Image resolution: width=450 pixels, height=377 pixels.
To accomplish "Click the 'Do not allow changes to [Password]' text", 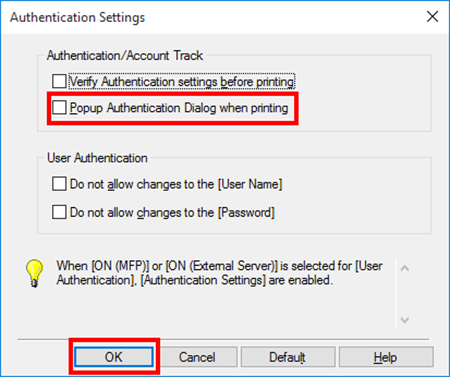I will point(172,212).
